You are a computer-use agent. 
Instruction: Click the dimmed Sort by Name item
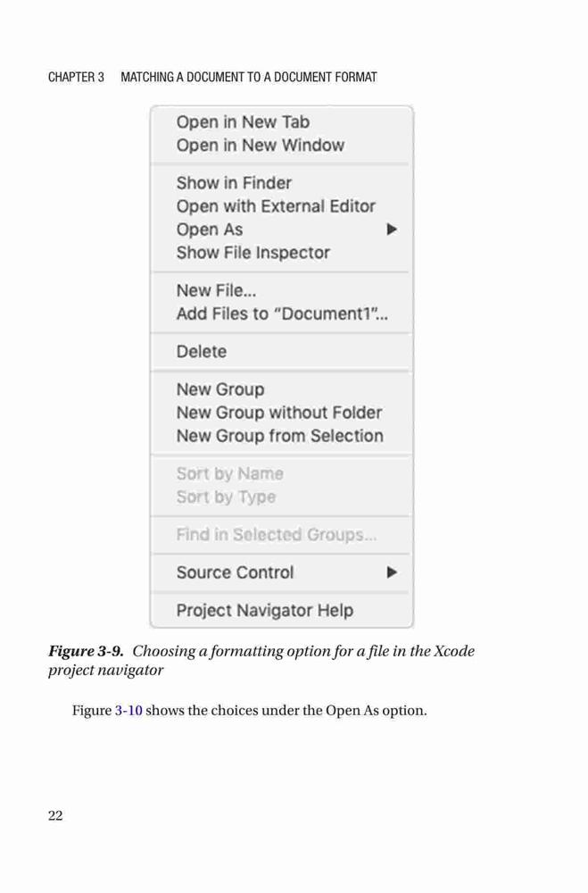(281, 474)
